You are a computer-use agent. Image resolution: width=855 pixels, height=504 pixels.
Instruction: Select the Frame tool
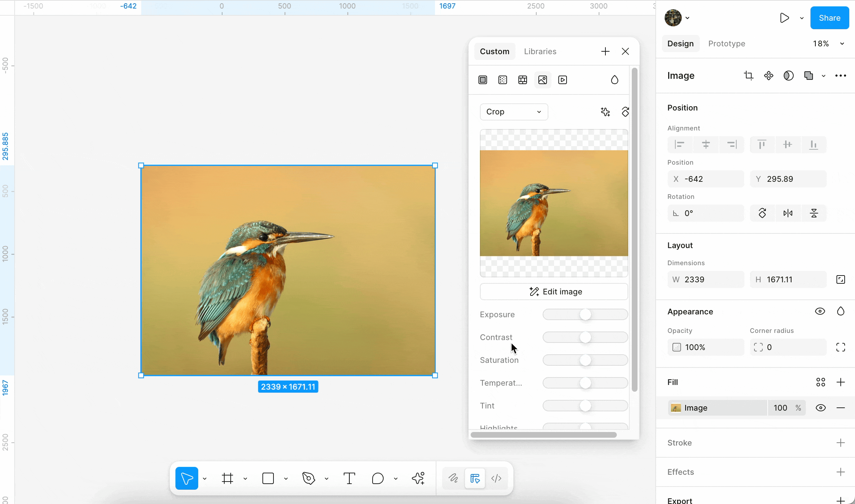[x=227, y=478]
